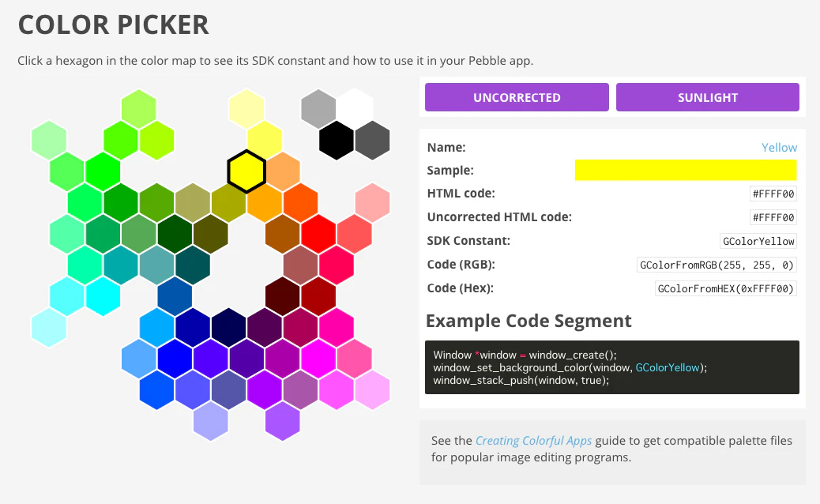Switch to the UNCORRECTED color mode

(517, 97)
